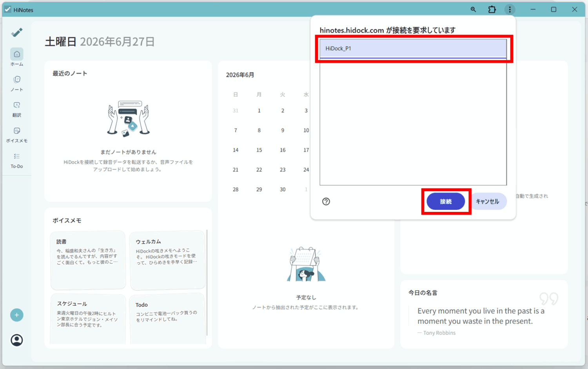This screenshot has height=369, width=588.
Task: Click the キャンセル (Cancel) button
Action: coord(488,201)
